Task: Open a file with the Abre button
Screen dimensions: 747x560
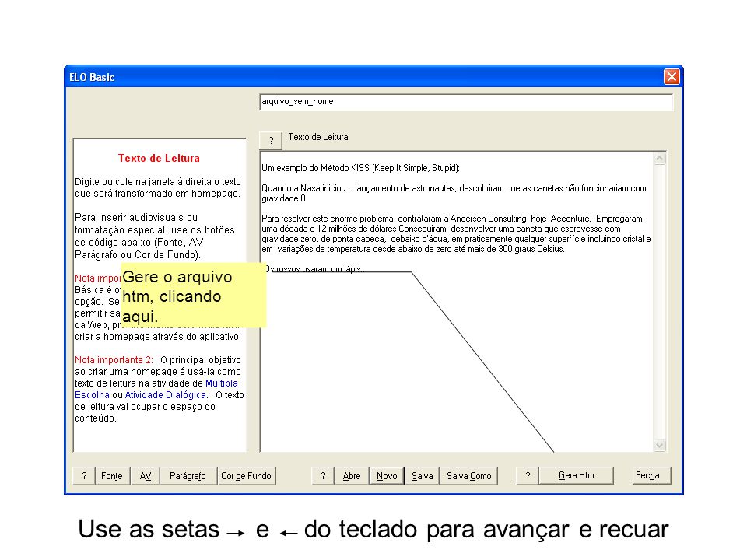Action: pyautogui.click(x=352, y=476)
